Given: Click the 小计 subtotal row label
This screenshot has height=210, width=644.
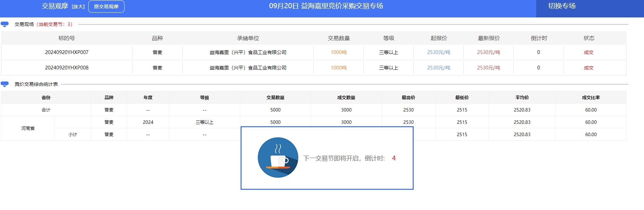Looking at the screenshot, I should (73, 134).
